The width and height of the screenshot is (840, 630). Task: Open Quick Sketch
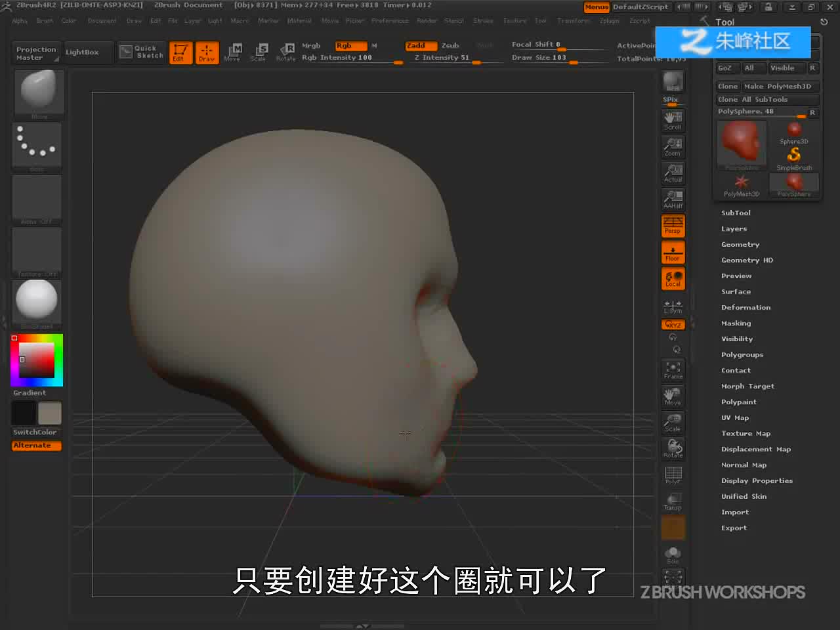coord(142,52)
